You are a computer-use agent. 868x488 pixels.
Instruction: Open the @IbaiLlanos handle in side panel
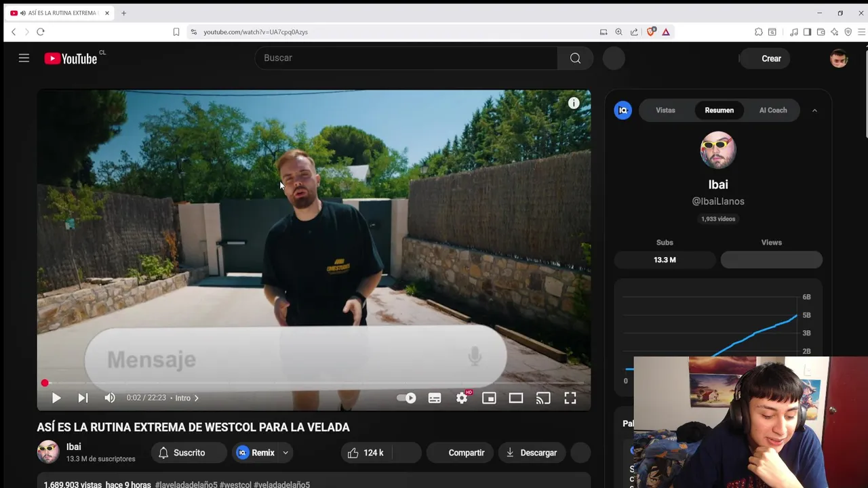click(x=718, y=201)
